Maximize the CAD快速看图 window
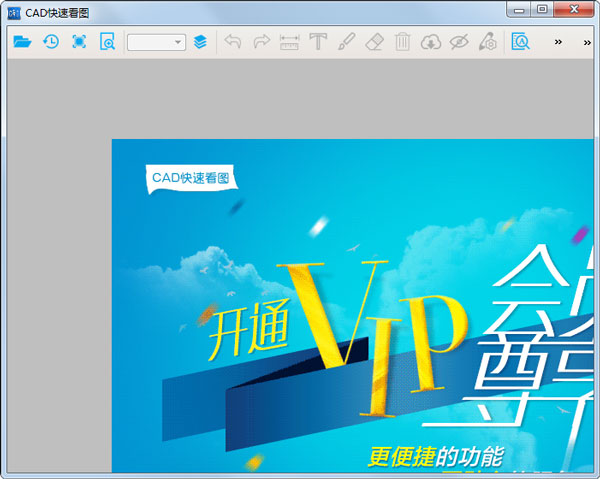Viewport: 600px width, 479px height. [541, 9]
